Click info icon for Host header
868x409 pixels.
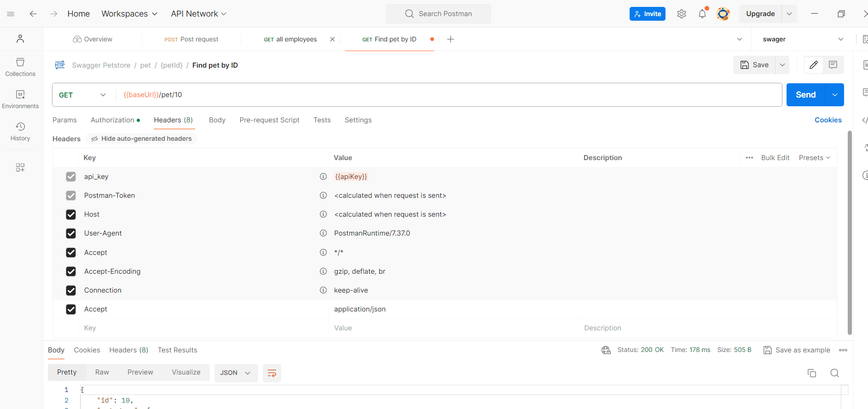click(323, 214)
